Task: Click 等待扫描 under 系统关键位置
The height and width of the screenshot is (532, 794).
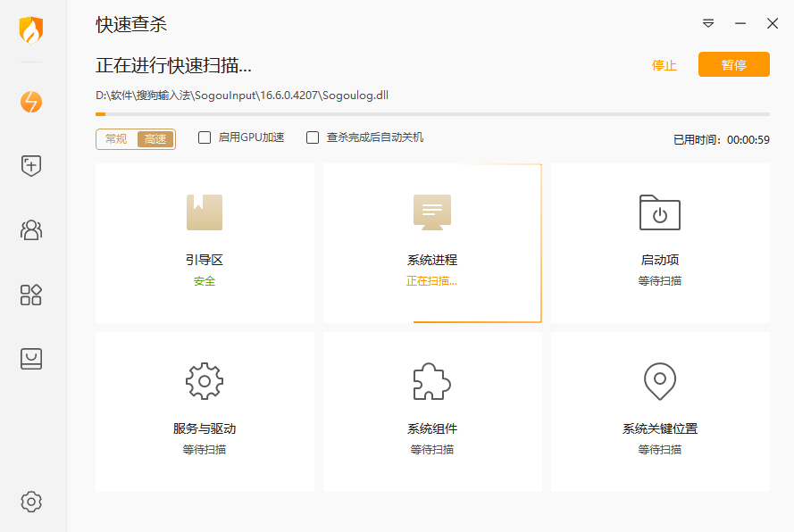Action: pos(660,450)
